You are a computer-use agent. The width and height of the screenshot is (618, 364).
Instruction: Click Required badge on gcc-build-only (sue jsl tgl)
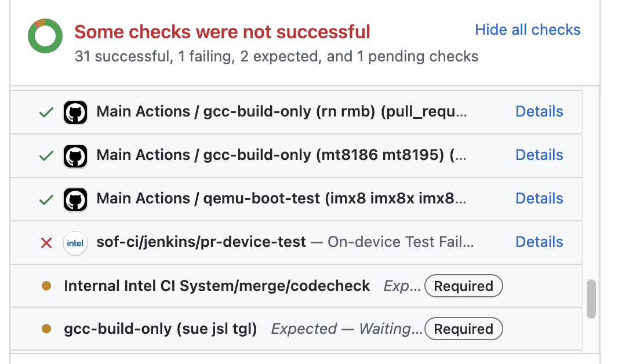(x=463, y=329)
